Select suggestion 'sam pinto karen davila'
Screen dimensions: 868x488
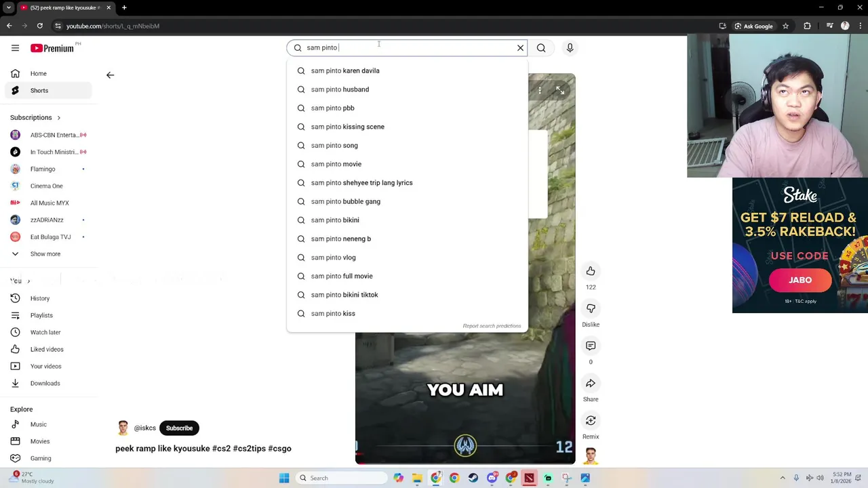point(407,70)
